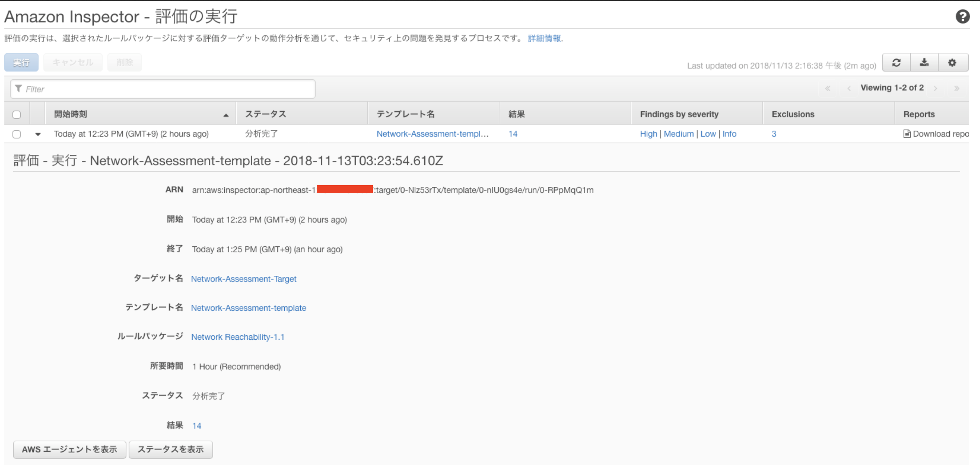Click 'Viewing 1-2 of 2' pagination text
Viewport: 980px width, 465px height.
[x=892, y=88]
